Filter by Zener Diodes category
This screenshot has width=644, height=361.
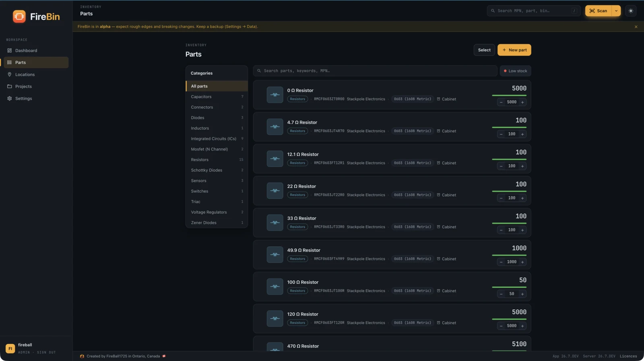[x=217, y=222]
